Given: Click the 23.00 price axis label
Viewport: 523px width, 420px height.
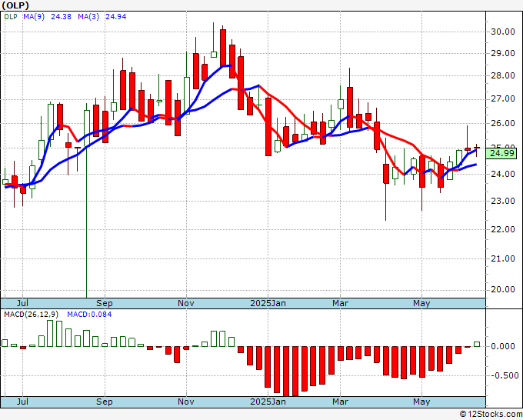Looking at the screenshot, I should (503, 201).
